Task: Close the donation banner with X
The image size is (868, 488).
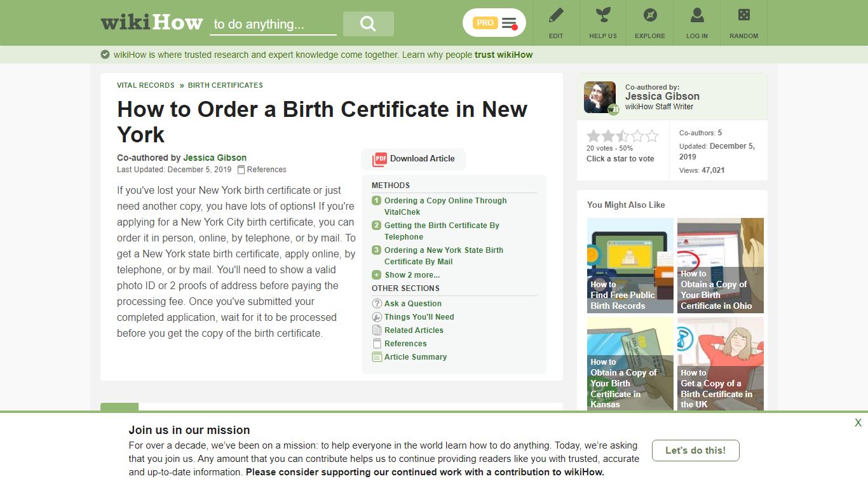Action: (858, 423)
